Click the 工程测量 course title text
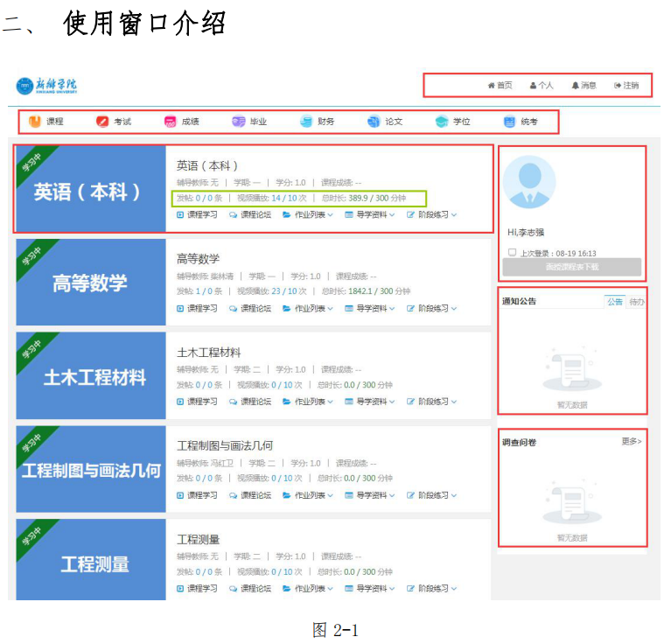Image resolution: width=664 pixels, height=644 pixels. click(199, 539)
